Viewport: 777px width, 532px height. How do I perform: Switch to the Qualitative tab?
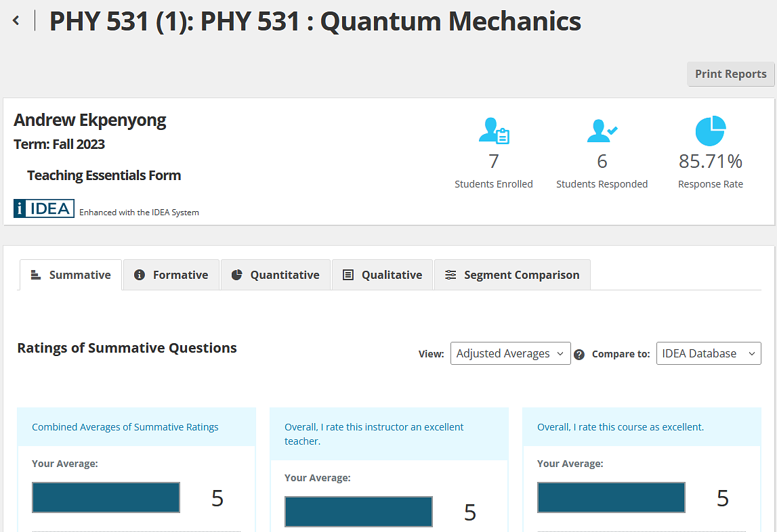(383, 275)
